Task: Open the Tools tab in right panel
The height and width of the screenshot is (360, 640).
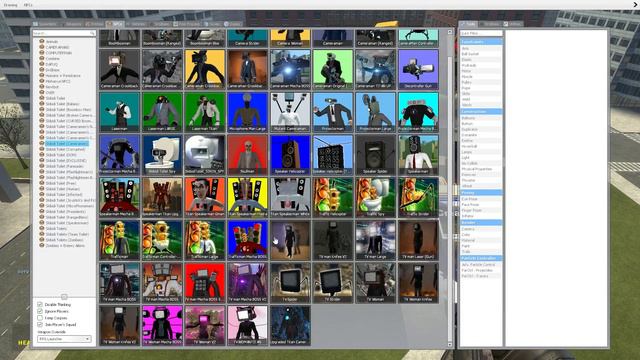Action: tap(468, 24)
